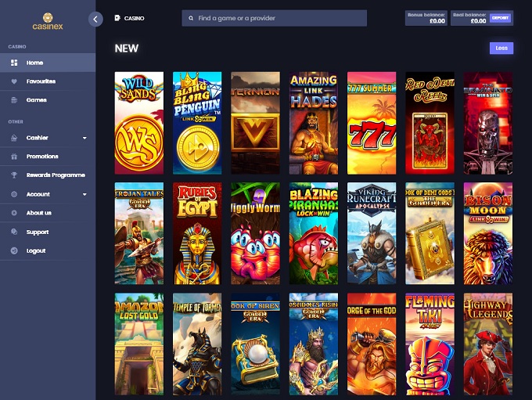Click the Logout icon in the sidebar
The height and width of the screenshot is (400, 532).
pyautogui.click(x=14, y=250)
